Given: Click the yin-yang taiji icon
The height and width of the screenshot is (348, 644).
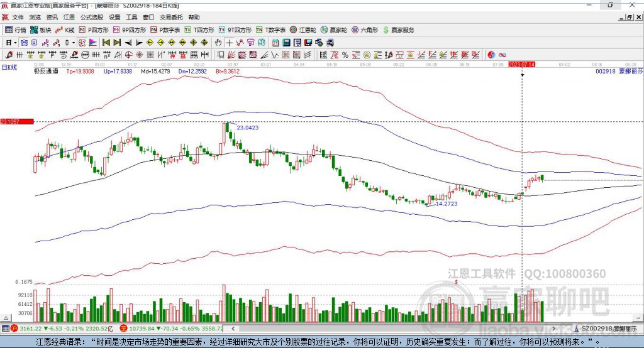Looking at the screenshot, I should 491,55.
